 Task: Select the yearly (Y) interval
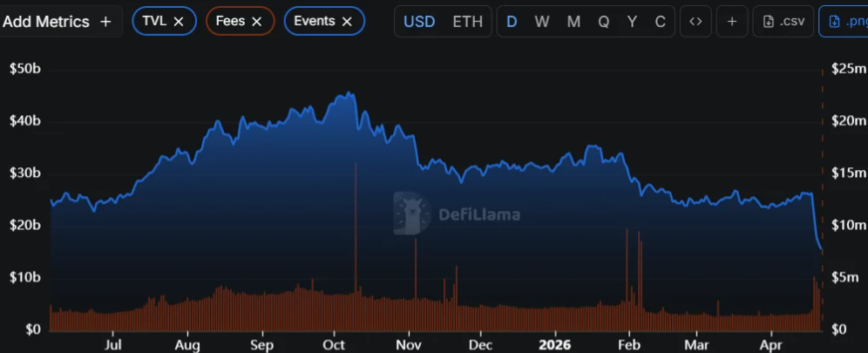[632, 22]
